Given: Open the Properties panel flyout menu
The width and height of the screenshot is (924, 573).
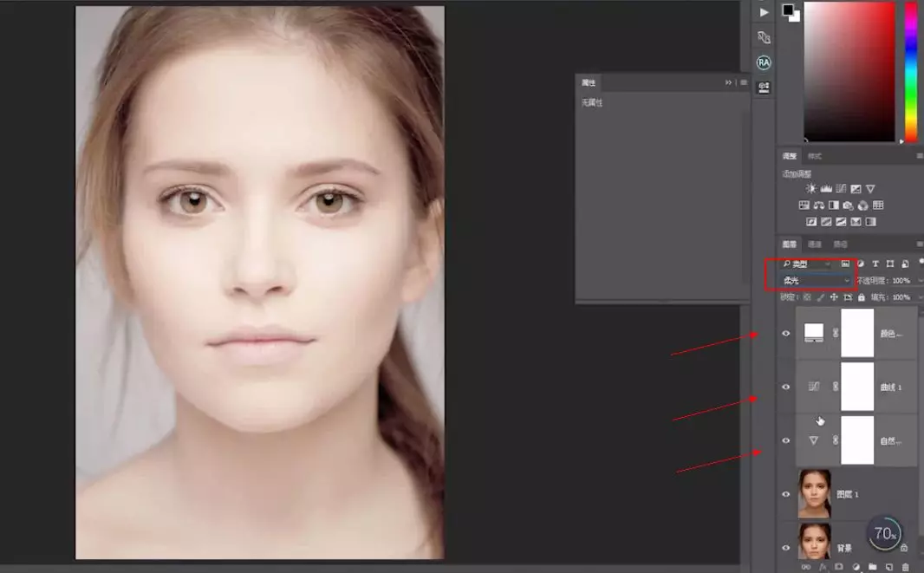Looking at the screenshot, I should 744,82.
